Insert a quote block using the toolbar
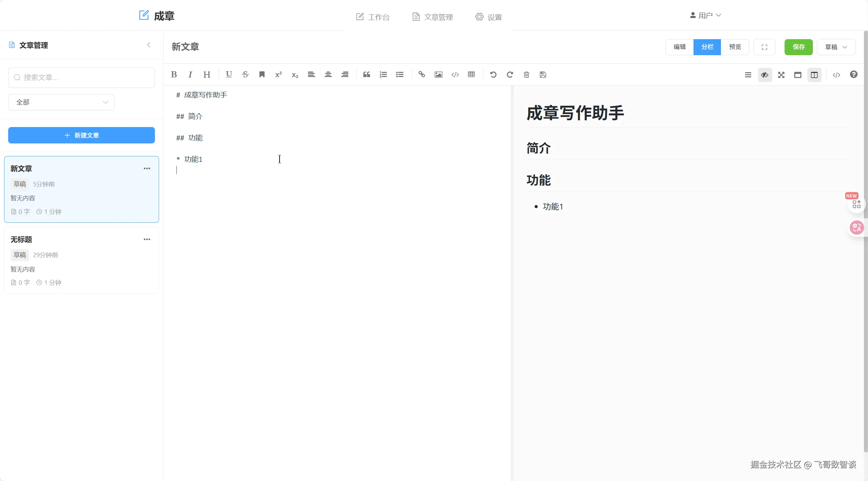 (x=366, y=75)
